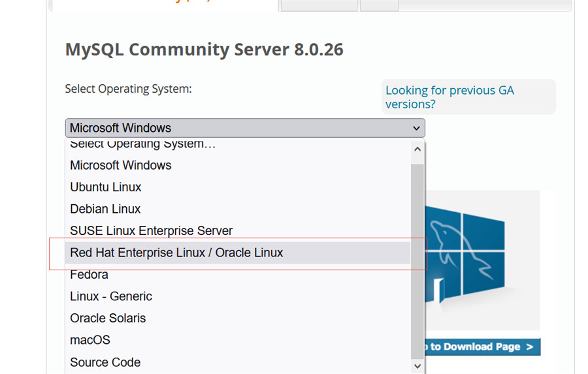This screenshot has height=374, width=588.
Task: Click the dropdown list scrollbar thumb
Action: point(417,261)
